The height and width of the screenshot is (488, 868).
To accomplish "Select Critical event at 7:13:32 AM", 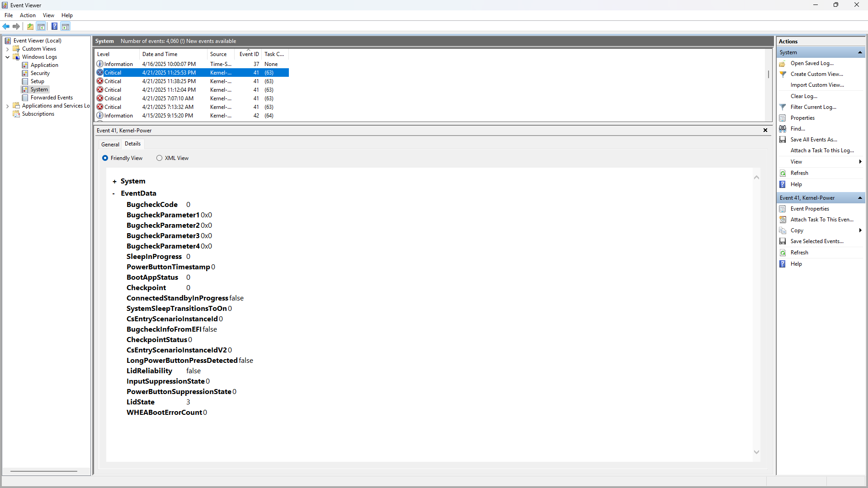I will click(192, 107).
